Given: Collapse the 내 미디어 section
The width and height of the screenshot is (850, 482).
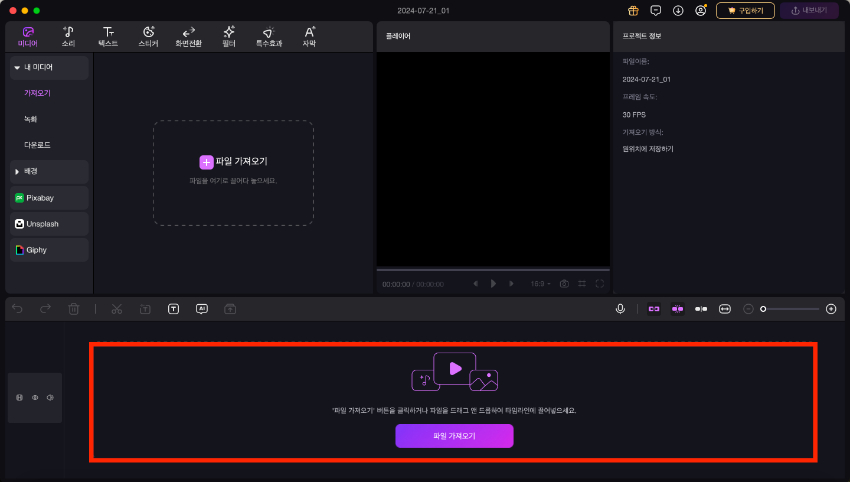Looking at the screenshot, I should click(x=17, y=67).
